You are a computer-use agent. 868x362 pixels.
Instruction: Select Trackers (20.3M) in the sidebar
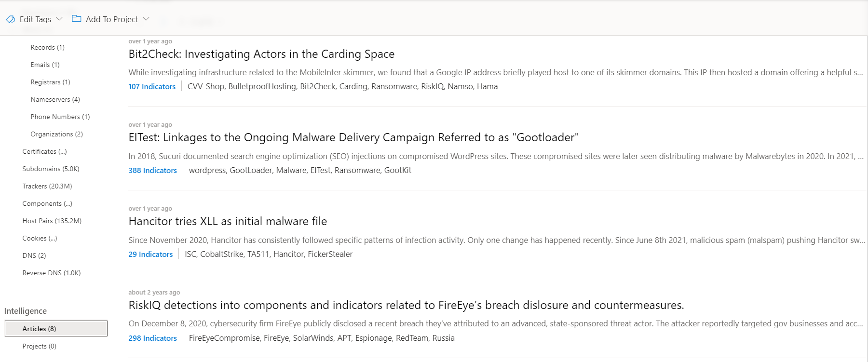[x=47, y=186]
